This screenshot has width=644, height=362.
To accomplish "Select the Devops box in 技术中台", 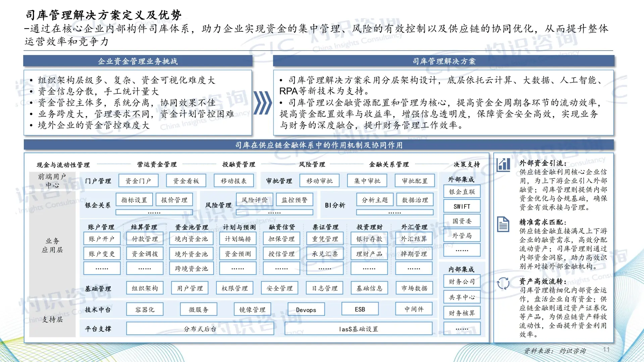I will pyautogui.click(x=306, y=310).
